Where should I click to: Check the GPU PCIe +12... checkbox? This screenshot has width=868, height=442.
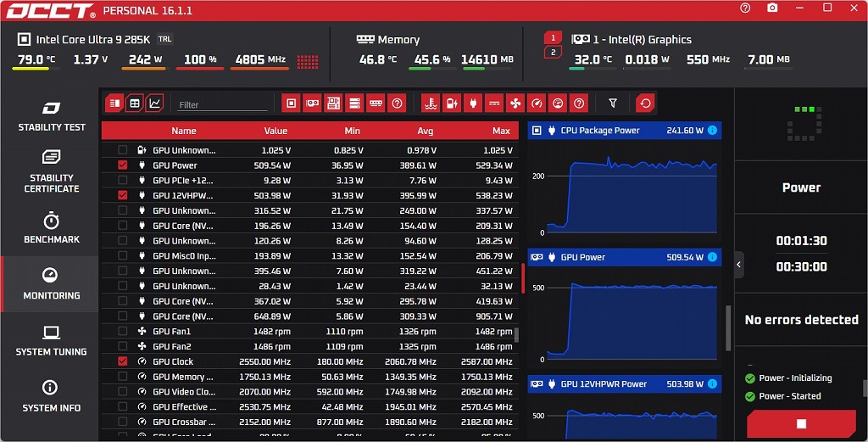click(x=122, y=180)
